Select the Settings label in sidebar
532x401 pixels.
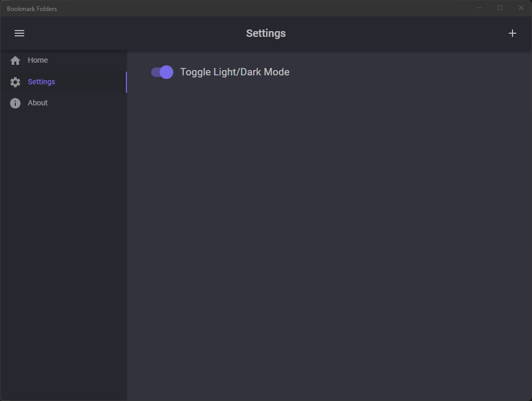pyautogui.click(x=42, y=82)
